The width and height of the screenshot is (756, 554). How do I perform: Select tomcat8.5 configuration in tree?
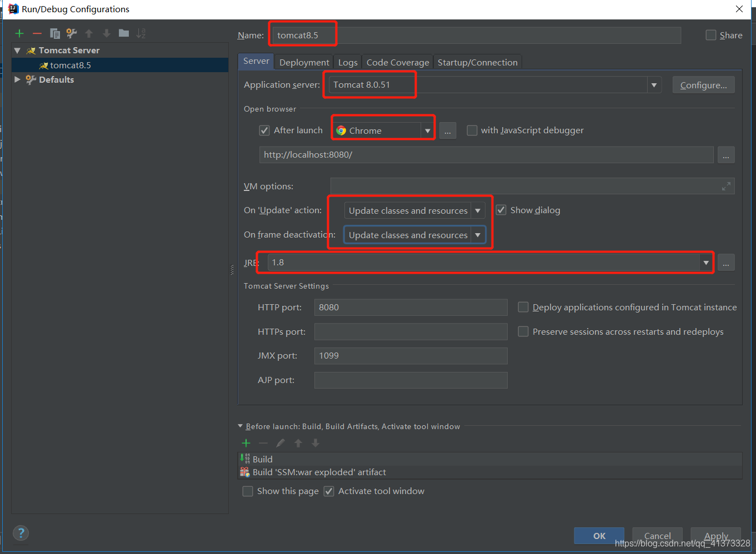point(70,65)
